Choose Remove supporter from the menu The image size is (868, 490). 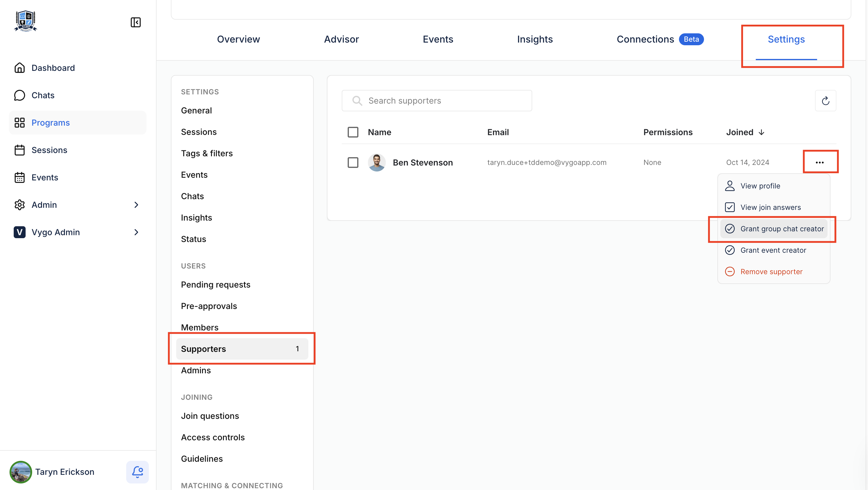[x=771, y=271]
